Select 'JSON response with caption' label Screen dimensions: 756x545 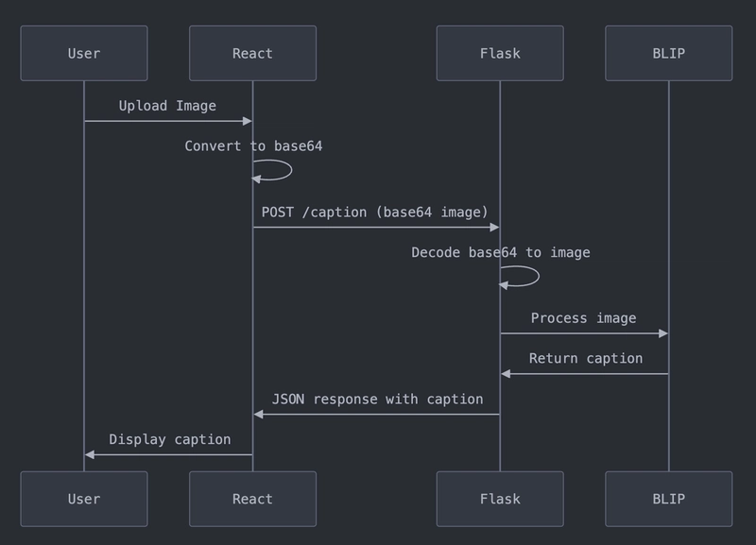point(377,400)
